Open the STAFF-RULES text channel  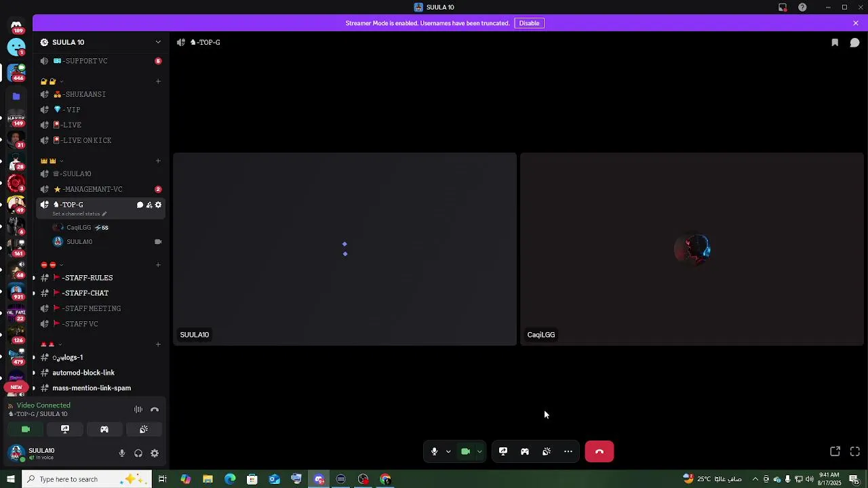[101, 278]
